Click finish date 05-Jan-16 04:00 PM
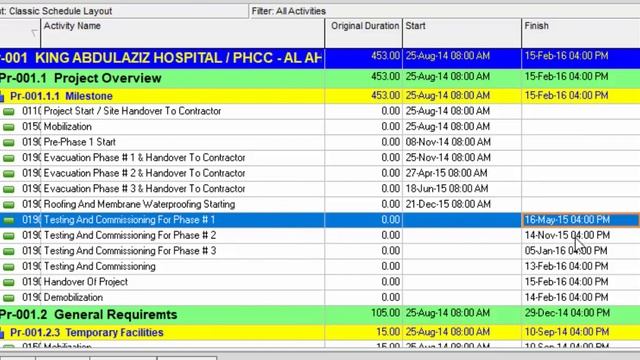The image size is (640, 360). (566, 251)
